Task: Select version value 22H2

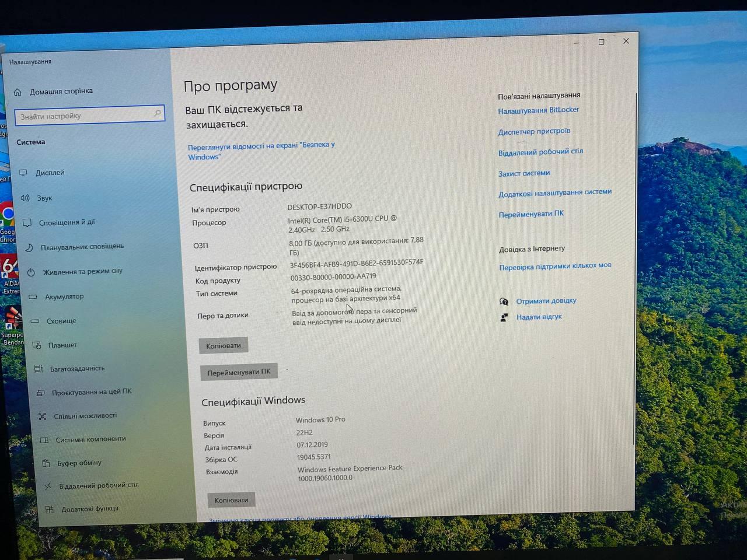Action: [x=304, y=433]
